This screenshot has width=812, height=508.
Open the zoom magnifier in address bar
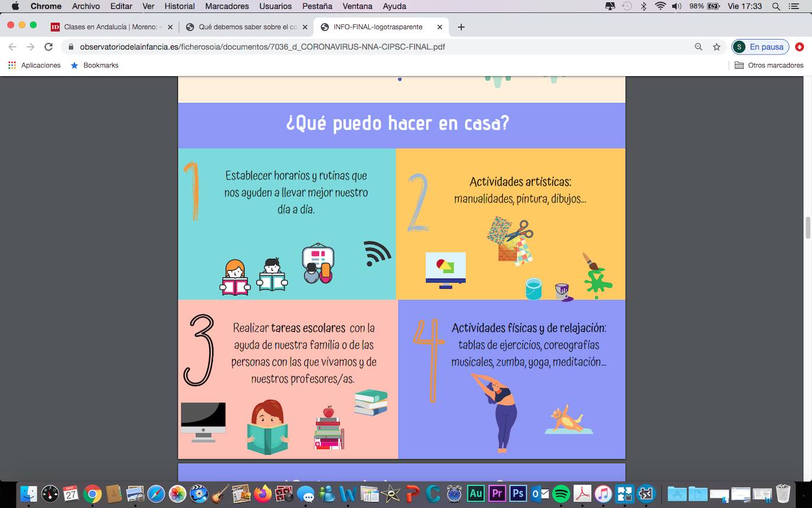coord(699,47)
